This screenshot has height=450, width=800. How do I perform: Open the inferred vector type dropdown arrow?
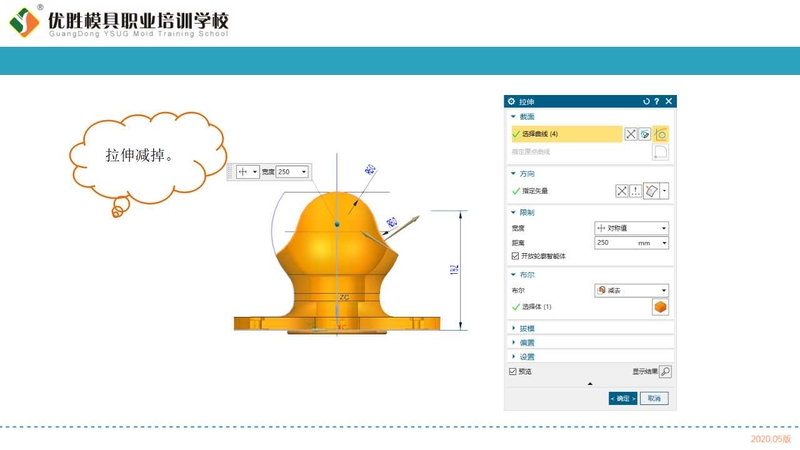(x=665, y=190)
